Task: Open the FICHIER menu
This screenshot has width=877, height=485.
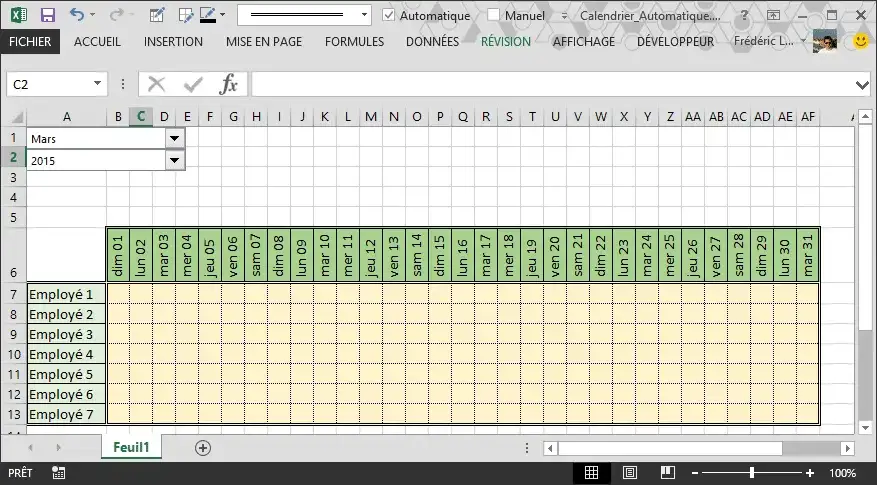Action: click(x=30, y=42)
